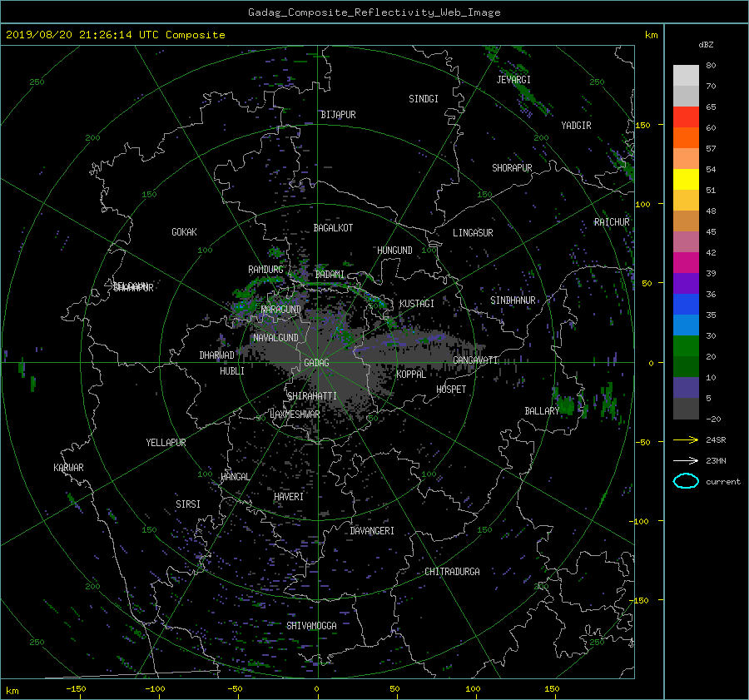Click the SHORAPUR city label
Viewport: 749px width, 700px height.
coord(512,168)
